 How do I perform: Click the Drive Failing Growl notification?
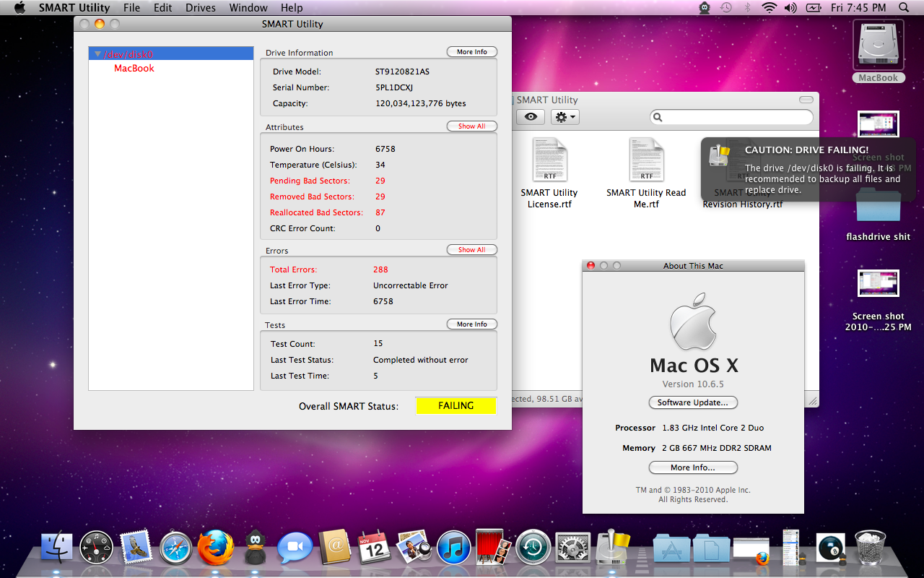pos(807,170)
